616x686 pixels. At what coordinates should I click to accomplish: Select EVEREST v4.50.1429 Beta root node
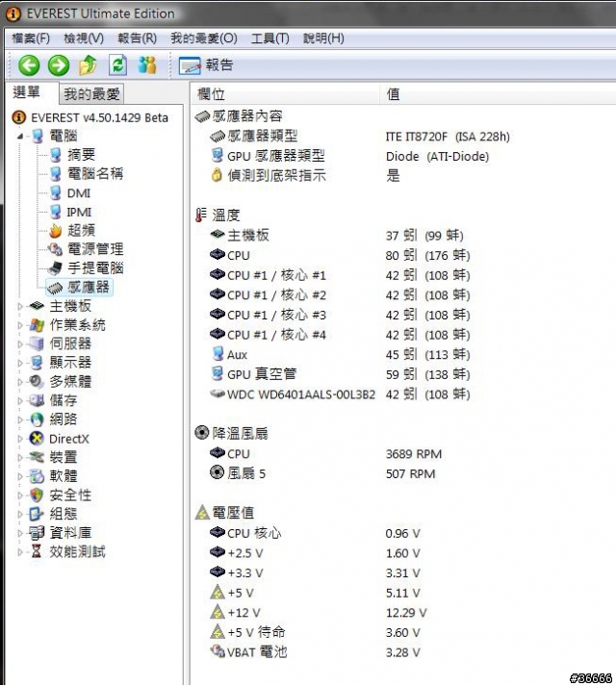coord(99,117)
